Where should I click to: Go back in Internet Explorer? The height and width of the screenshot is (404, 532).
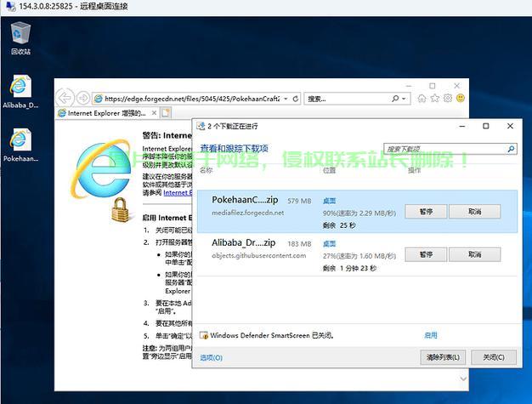(65, 98)
